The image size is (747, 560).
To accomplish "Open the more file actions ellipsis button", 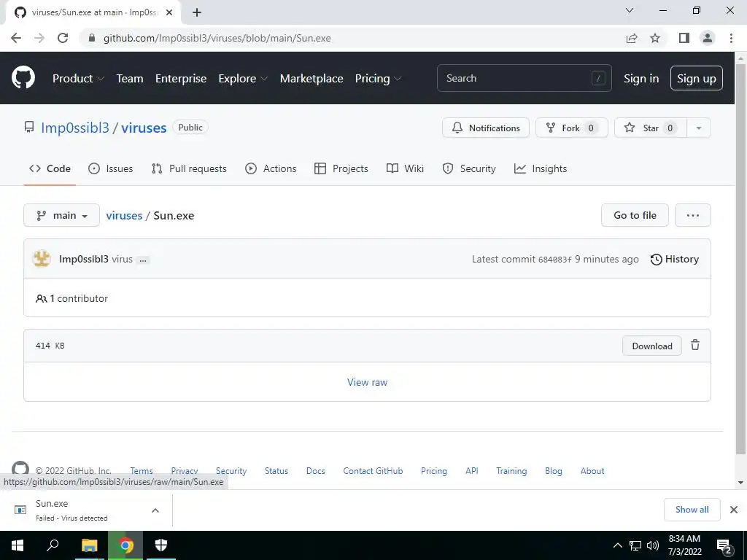I will tap(693, 215).
